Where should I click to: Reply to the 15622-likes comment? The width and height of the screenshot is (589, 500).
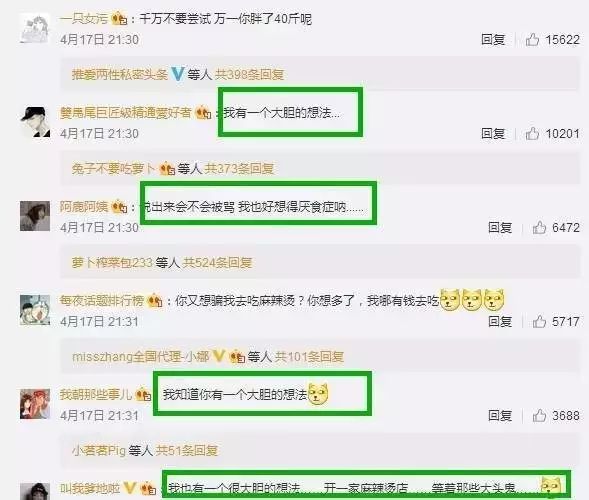point(493,39)
